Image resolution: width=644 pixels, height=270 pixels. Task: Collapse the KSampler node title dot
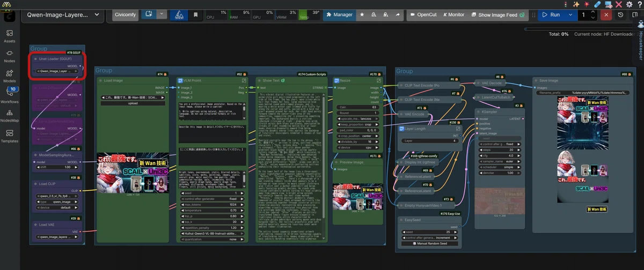click(478, 111)
